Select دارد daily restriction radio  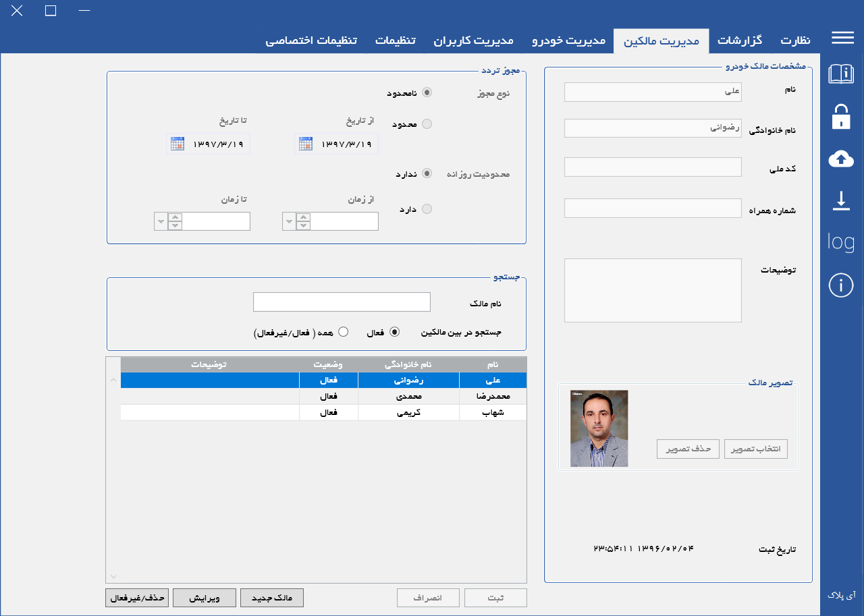tap(427, 209)
